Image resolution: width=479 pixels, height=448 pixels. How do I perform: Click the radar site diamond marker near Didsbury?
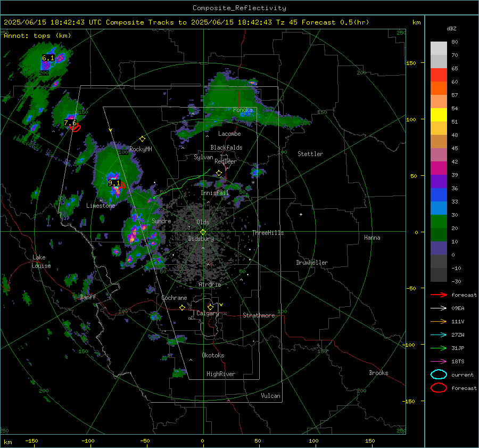click(x=203, y=232)
